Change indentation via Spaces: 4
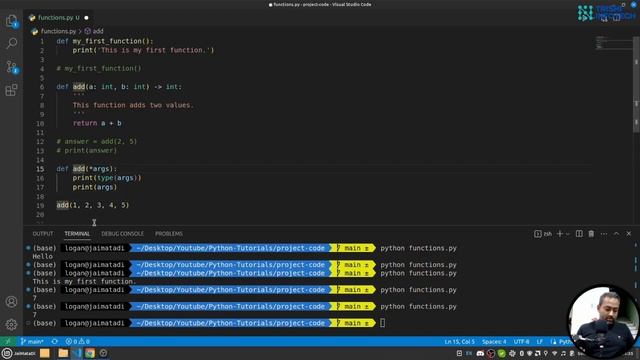This screenshot has height=360, width=640. [494, 341]
